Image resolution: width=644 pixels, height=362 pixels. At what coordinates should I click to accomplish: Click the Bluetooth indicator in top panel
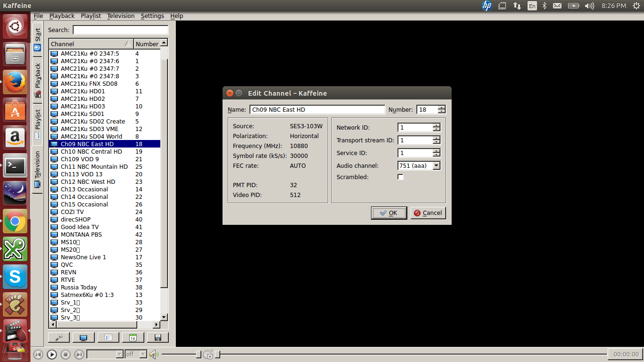[x=545, y=6]
